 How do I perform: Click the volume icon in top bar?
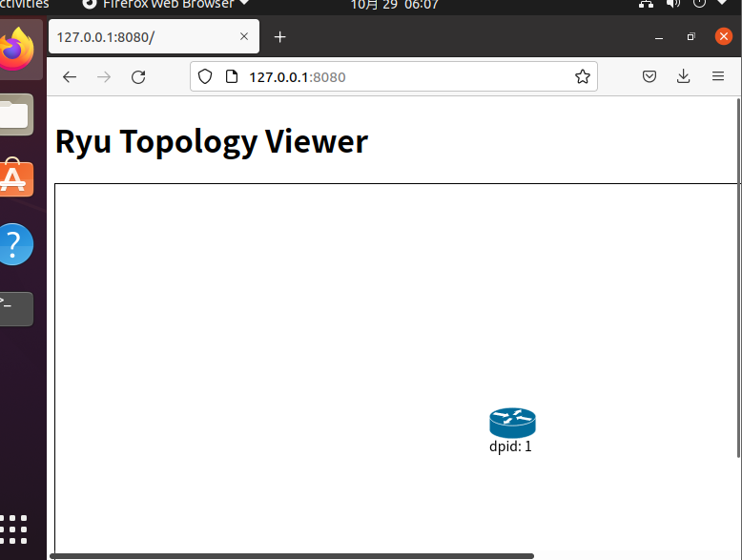coord(673,4)
